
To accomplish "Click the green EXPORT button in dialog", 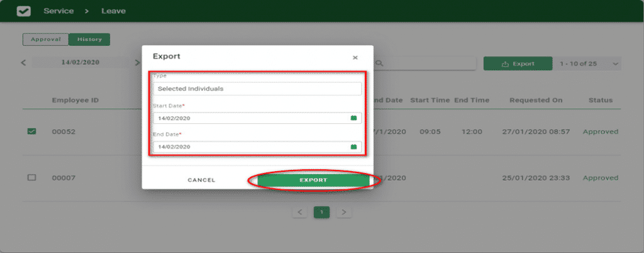I will click(x=313, y=180).
